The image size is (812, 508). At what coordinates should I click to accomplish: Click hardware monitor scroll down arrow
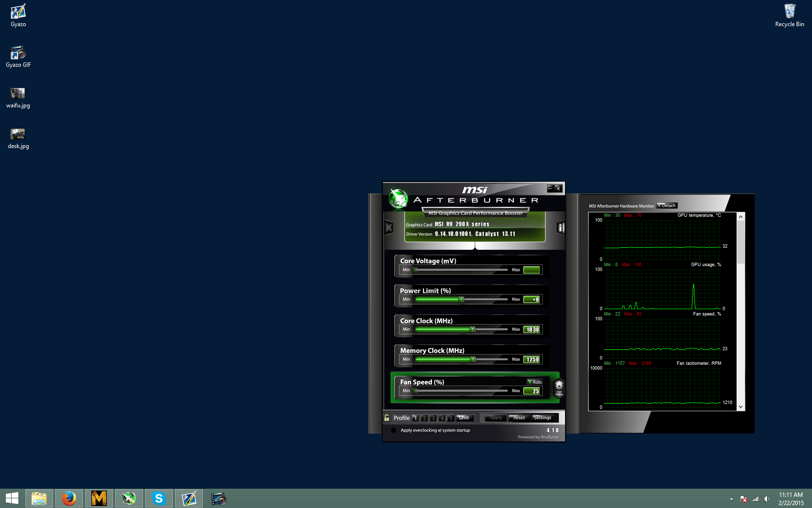(x=740, y=407)
